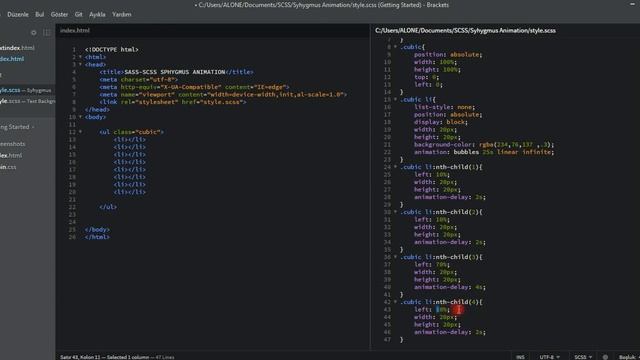The image size is (640, 360).
Task: Click the link rel stylesheet line
Action: point(173,102)
